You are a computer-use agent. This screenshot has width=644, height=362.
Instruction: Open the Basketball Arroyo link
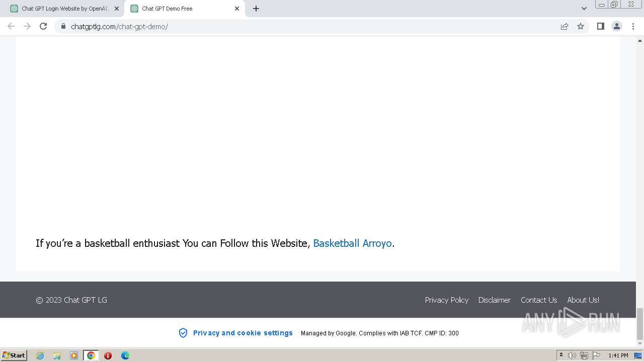coord(352,243)
